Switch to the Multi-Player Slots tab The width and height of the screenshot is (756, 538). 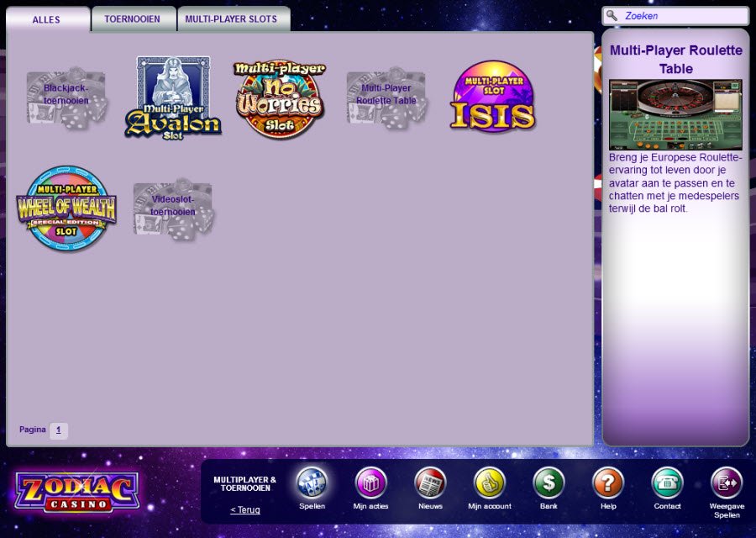(234, 19)
